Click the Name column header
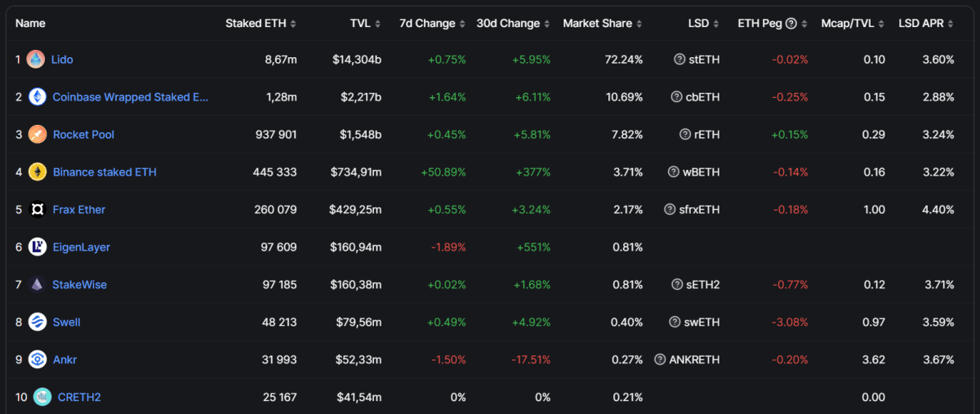980x414 pixels. coord(30,24)
